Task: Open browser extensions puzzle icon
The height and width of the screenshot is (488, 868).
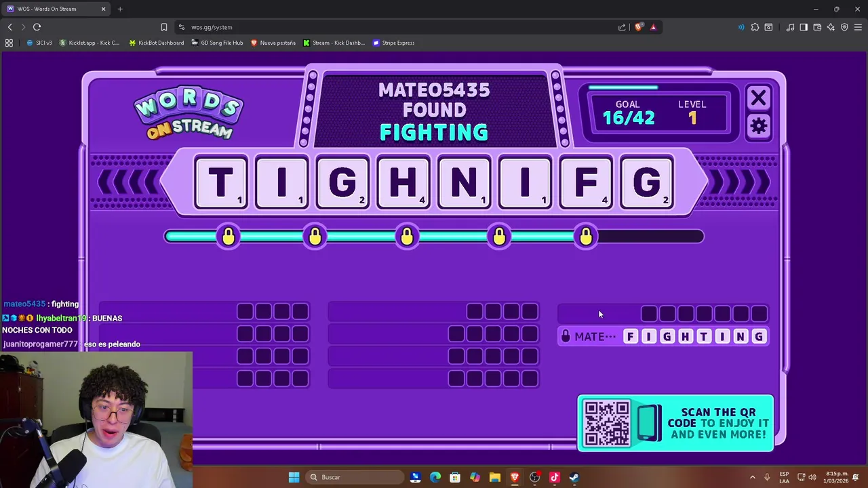Action: 755,27
